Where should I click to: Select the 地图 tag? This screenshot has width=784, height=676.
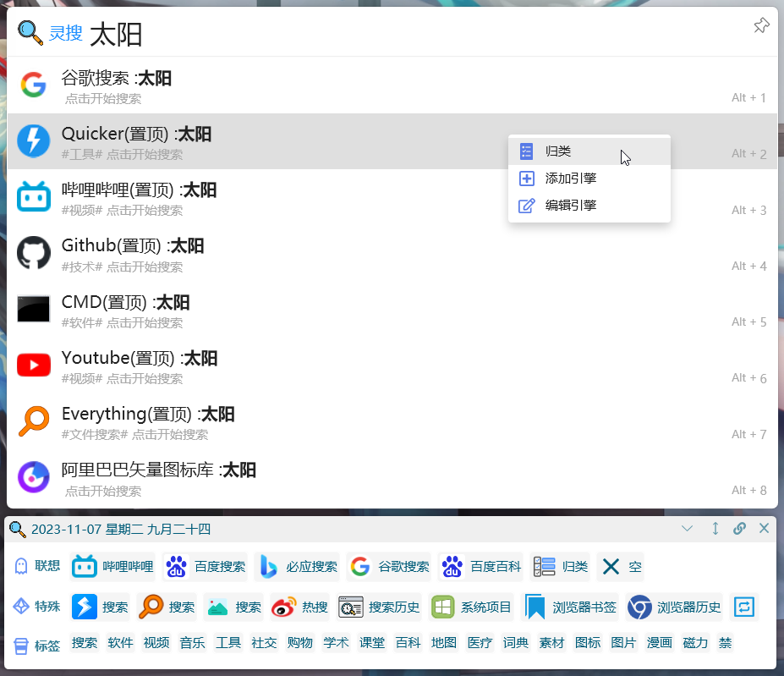point(444,642)
